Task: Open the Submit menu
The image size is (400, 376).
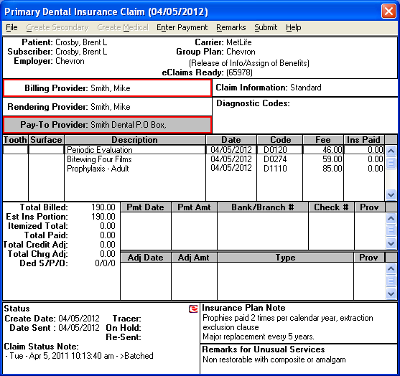Action: (266, 27)
